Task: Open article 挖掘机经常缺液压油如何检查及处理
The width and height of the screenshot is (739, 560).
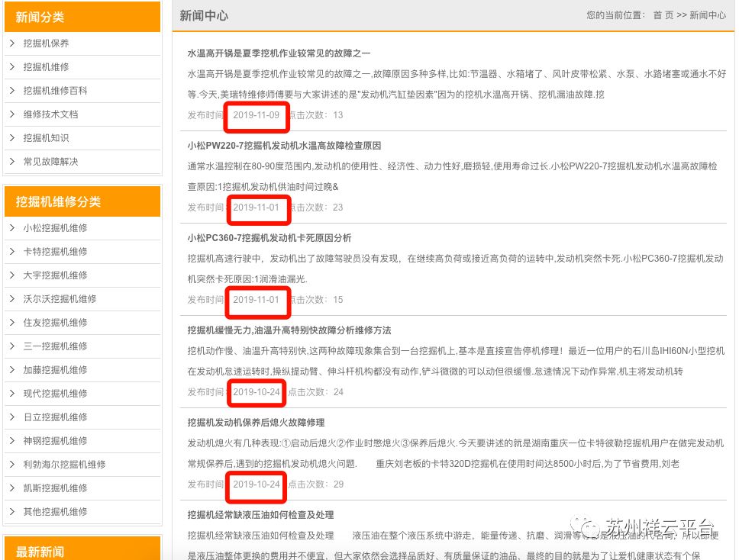Action: coord(260,515)
